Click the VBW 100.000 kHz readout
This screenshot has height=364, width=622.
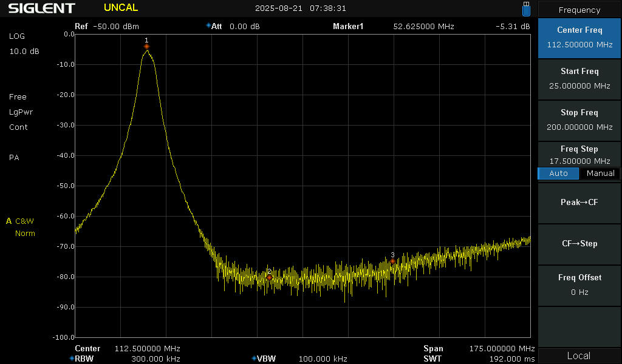coord(299,359)
